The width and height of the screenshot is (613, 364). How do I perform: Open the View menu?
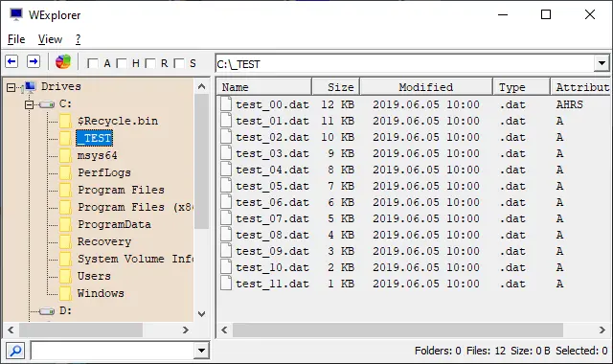[x=50, y=39]
